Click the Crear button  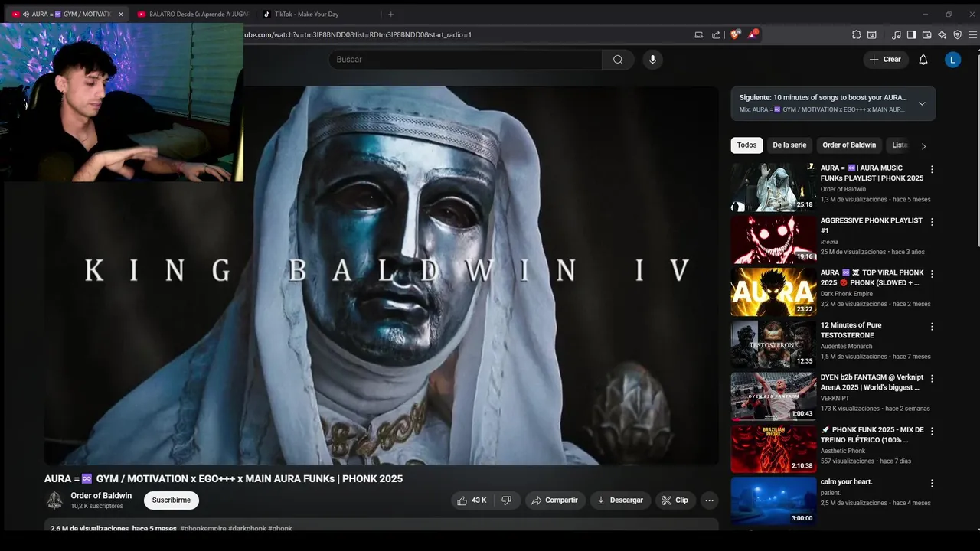click(x=886, y=60)
